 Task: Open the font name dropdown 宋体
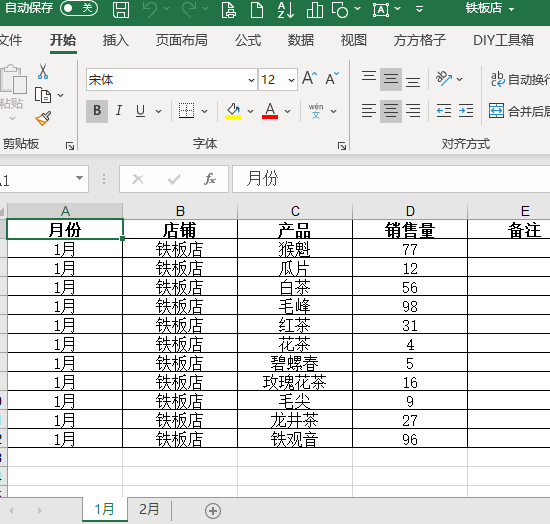[x=251, y=80]
